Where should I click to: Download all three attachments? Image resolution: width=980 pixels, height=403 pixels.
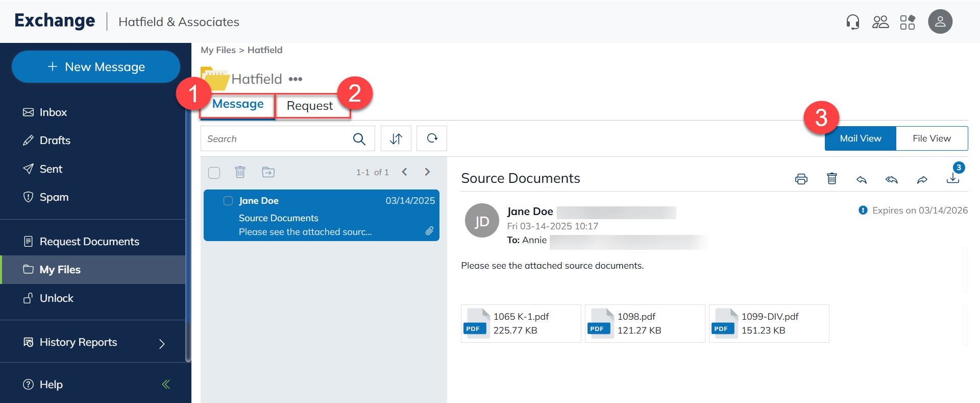coord(952,178)
